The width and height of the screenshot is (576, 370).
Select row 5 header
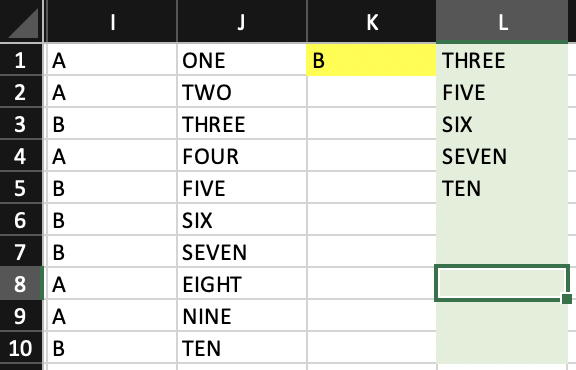click(21, 188)
